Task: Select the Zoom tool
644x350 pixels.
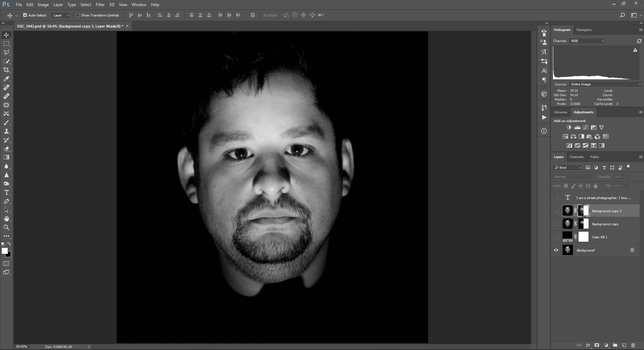Action: coord(6,227)
